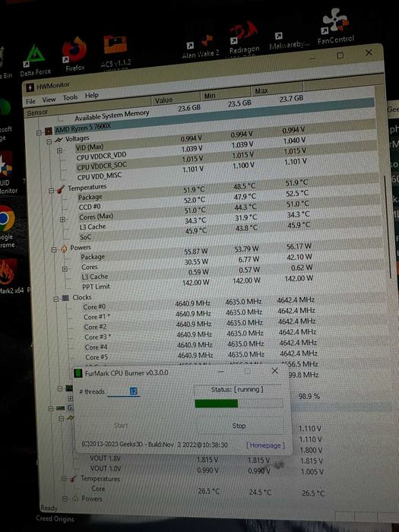Open the View menu in HWMonitor
The width and height of the screenshot is (399, 532).
point(49,100)
